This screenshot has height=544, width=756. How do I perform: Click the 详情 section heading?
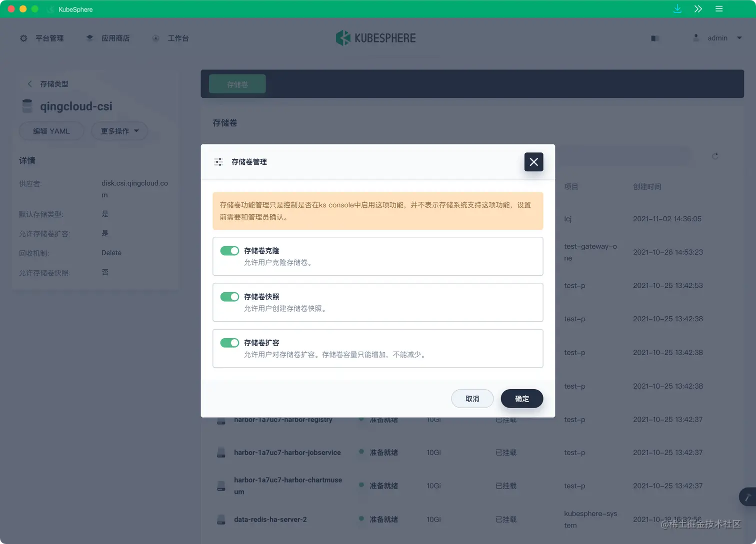(27, 160)
